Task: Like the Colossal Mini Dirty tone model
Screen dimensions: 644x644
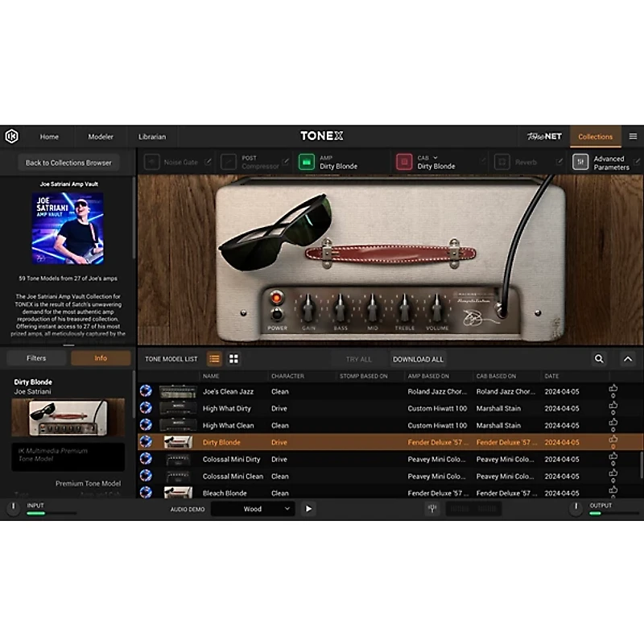Action: (x=613, y=456)
